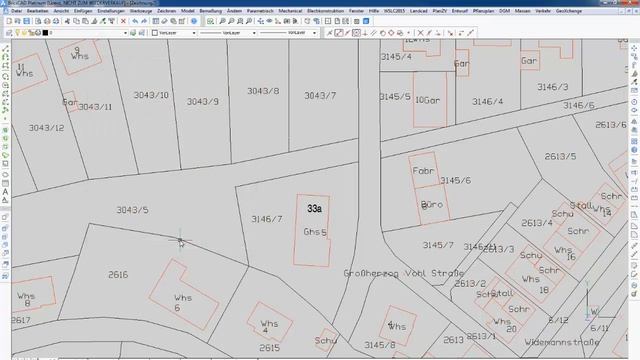Open the Hilfe menu
The height and width of the screenshot is (360, 640).
coord(373,11)
